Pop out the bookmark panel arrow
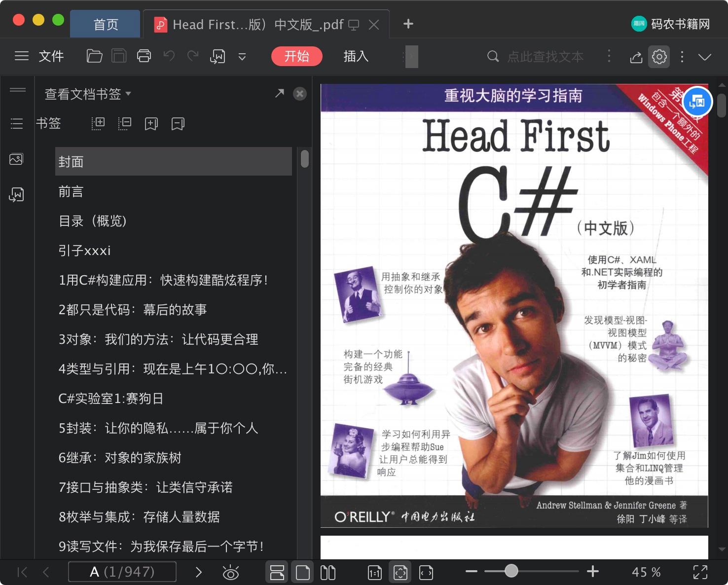Viewport: 728px width, 585px height. [280, 93]
